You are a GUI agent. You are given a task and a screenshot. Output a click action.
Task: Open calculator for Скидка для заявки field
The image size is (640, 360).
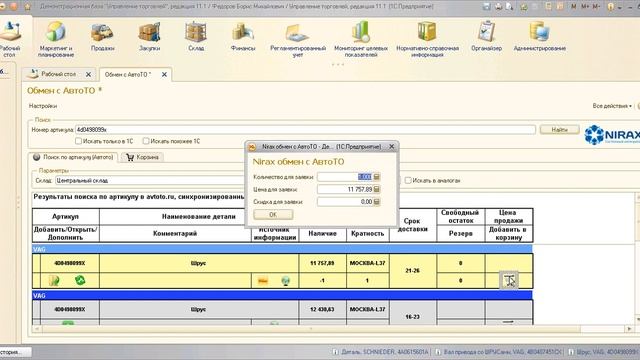point(377,202)
